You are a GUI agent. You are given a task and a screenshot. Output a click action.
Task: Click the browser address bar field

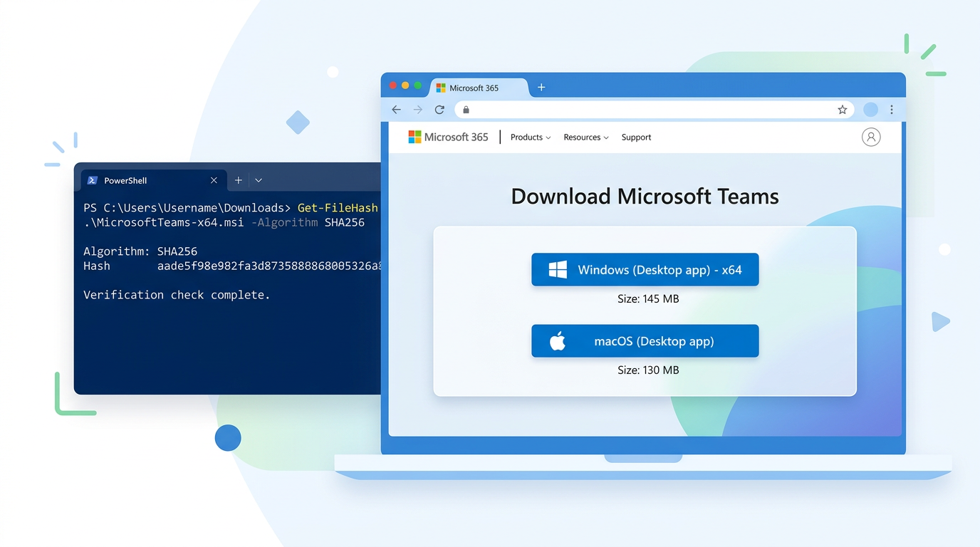[655, 110]
